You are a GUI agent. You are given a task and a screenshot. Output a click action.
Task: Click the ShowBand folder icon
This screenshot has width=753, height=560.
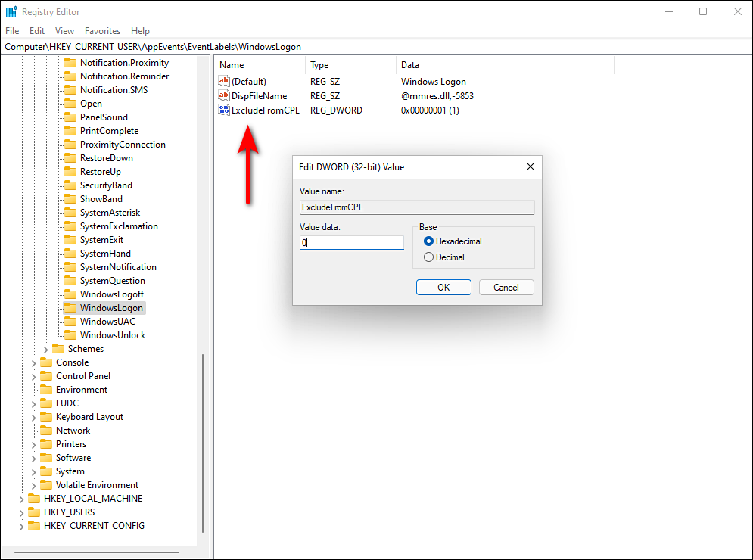[x=70, y=199]
